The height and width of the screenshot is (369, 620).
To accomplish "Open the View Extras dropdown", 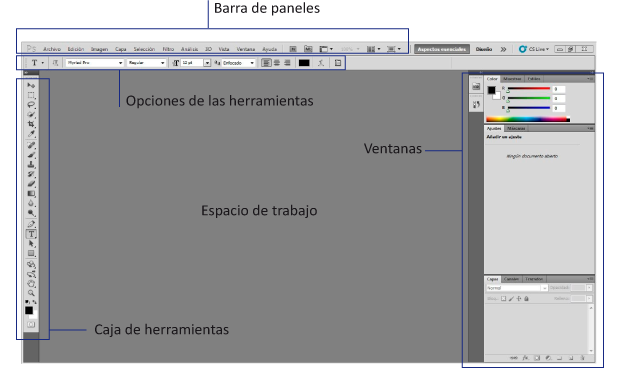I will pos(326,49).
